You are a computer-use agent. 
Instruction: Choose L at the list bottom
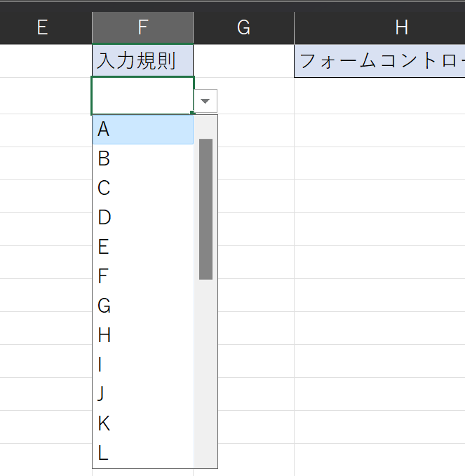pyautogui.click(x=143, y=454)
